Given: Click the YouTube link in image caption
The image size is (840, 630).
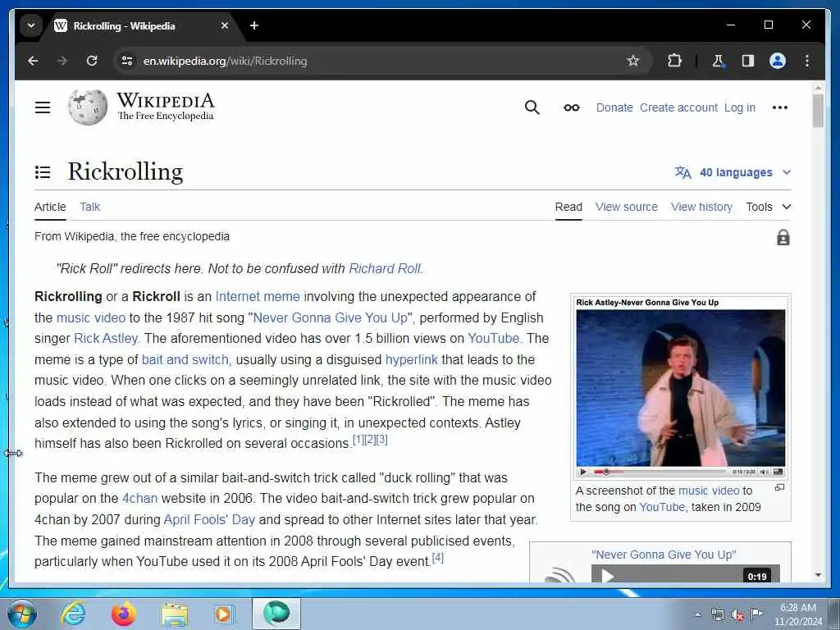Looking at the screenshot, I should point(662,507).
